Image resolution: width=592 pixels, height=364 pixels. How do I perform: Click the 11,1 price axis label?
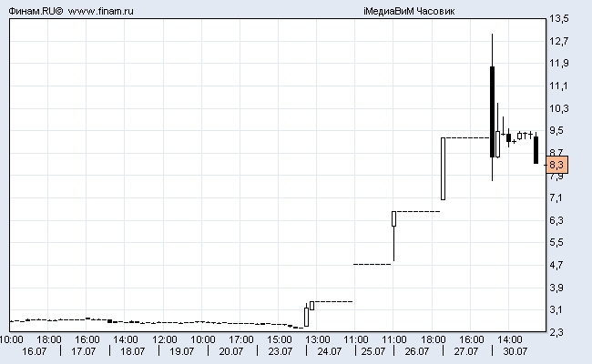(559, 86)
